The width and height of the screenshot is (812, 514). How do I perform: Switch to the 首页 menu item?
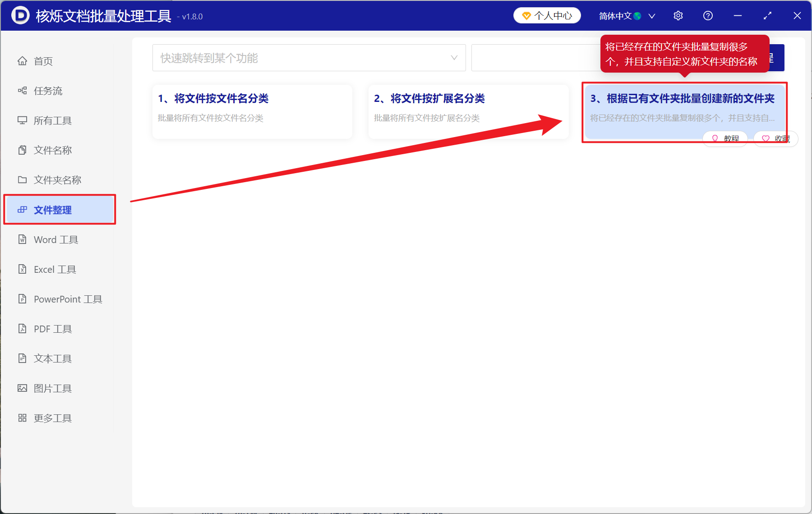43,61
